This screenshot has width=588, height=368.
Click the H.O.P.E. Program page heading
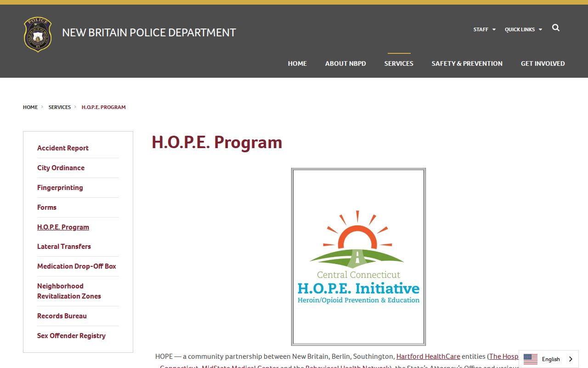tap(217, 143)
